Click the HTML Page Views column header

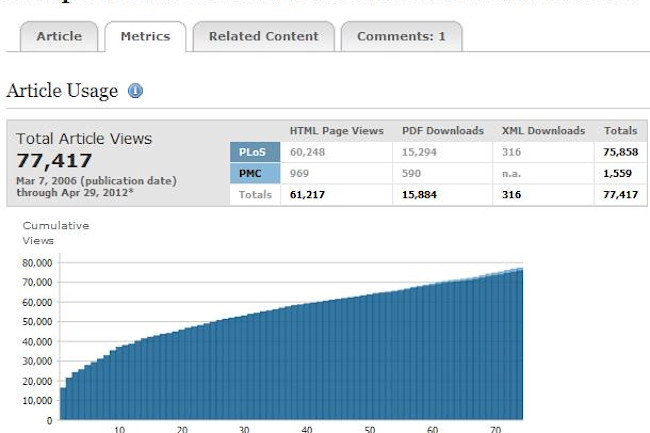pyautogui.click(x=337, y=131)
